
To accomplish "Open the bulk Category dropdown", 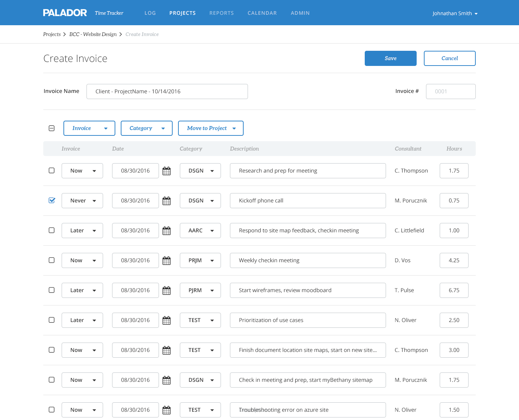I will (147, 128).
